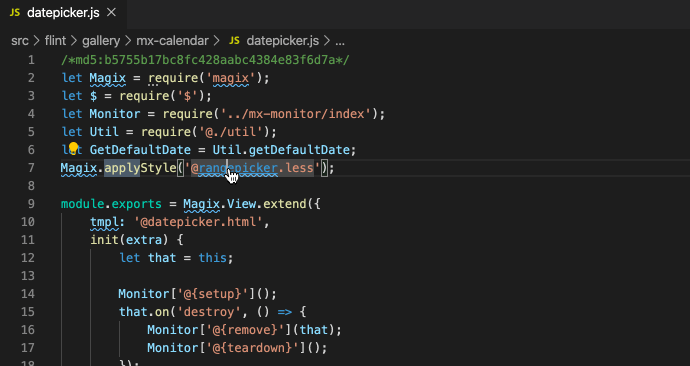This screenshot has width=690, height=366.
Task: Open the src breadcrumb segment
Action: coord(20,41)
